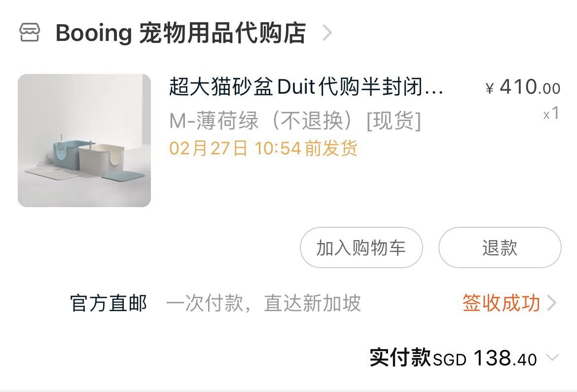The height and width of the screenshot is (392, 577).
Task: Request a refund with 退款 button
Action: (500, 248)
